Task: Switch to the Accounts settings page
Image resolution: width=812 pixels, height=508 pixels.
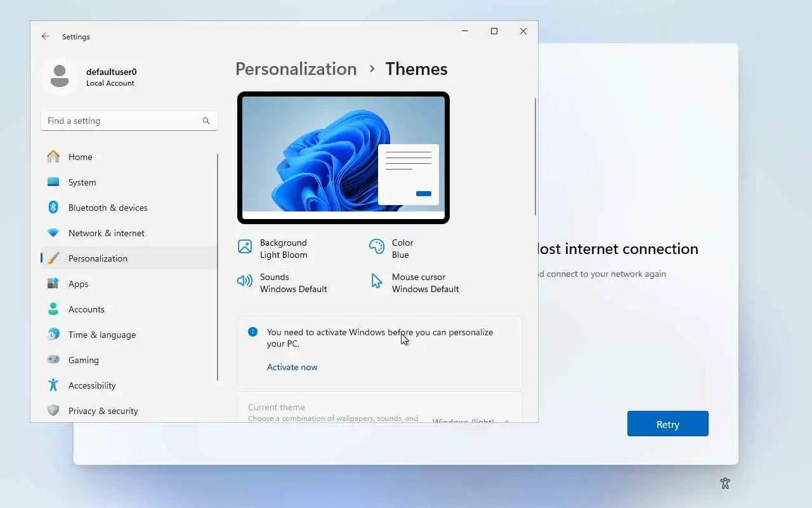Action: pos(129,309)
